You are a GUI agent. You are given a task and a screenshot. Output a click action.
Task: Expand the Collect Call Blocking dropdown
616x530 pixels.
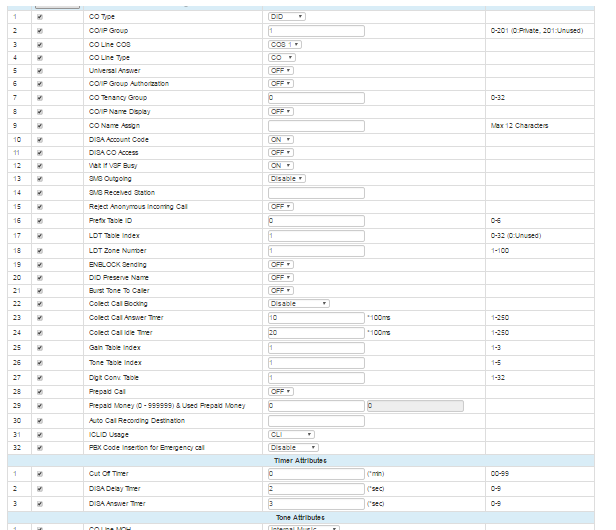(x=298, y=303)
